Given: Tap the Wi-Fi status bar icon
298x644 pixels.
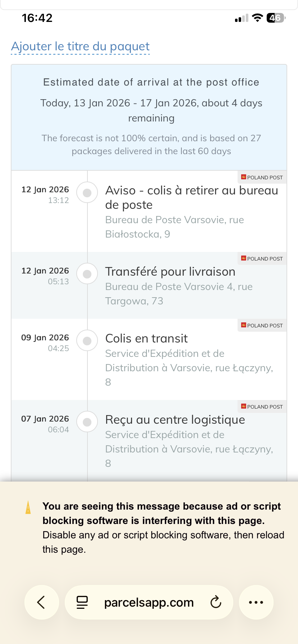Looking at the screenshot, I should pos(257,18).
